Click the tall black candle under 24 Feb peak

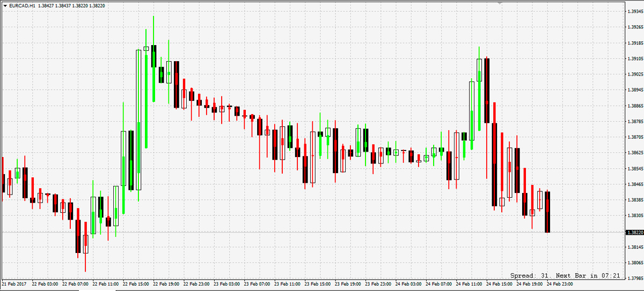(x=487, y=90)
